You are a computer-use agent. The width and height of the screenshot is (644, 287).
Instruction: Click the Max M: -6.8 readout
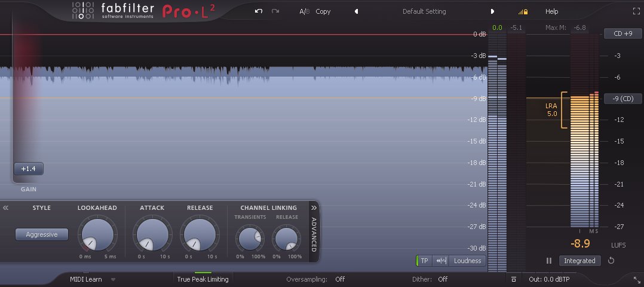[x=566, y=28]
